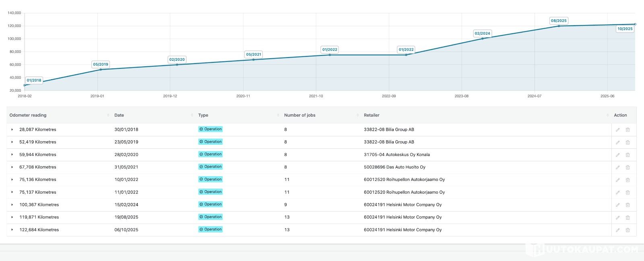Image resolution: width=644 pixels, height=261 pixels.
Task: Click edit pencil for 28,087 Kilometres row
Action: click(617, 130)
